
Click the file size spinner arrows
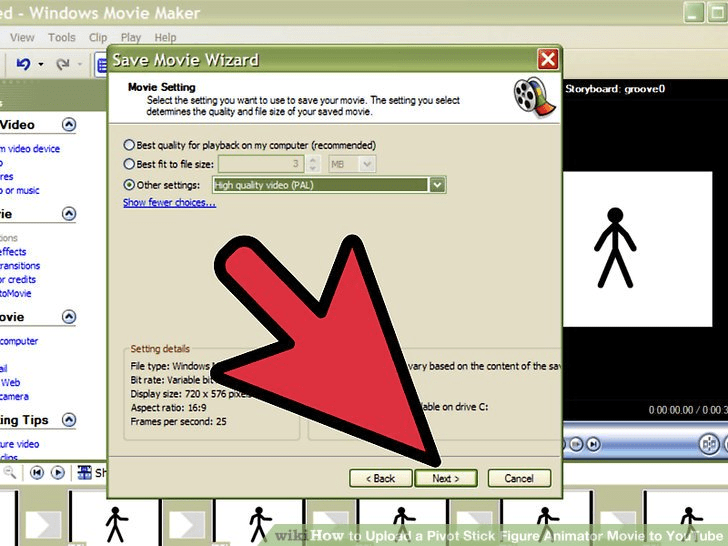(x=313, y=164)
